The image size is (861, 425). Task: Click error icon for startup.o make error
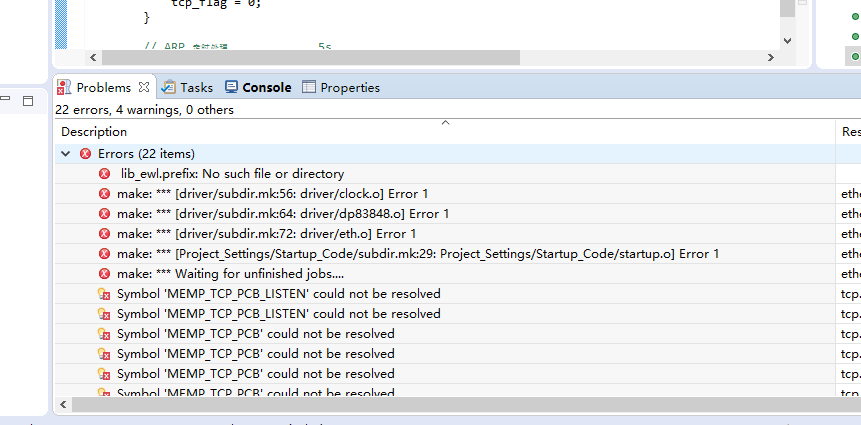coord(104,254)
